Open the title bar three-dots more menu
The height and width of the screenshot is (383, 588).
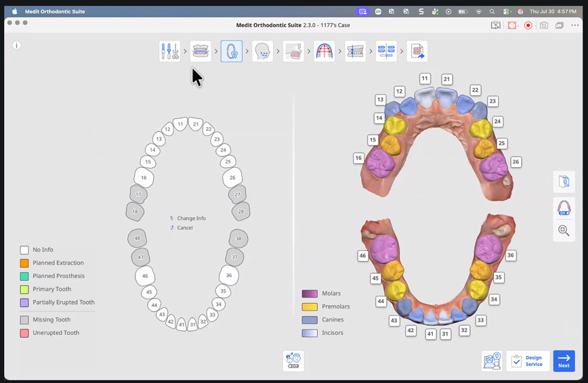pos(575,26)
